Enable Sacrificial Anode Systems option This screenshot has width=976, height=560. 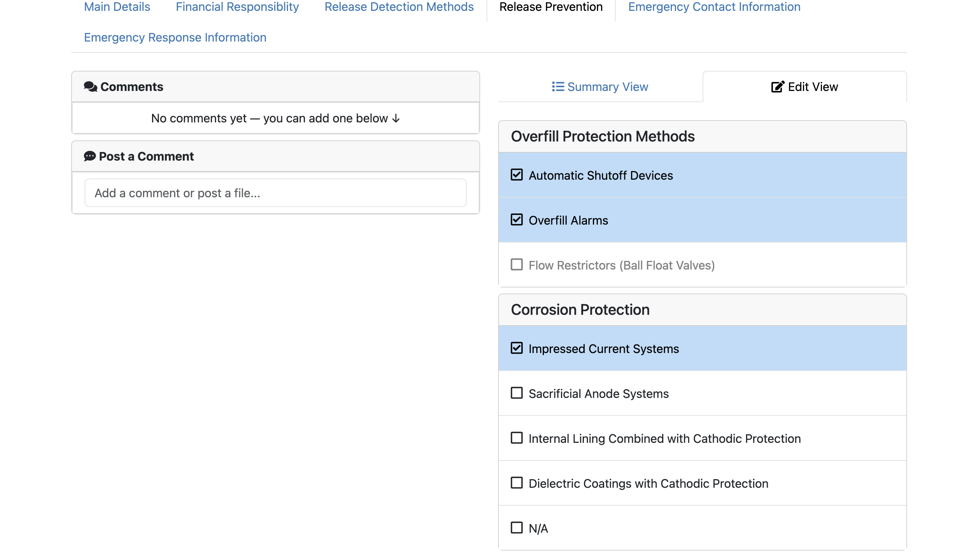tap(516, 393)
